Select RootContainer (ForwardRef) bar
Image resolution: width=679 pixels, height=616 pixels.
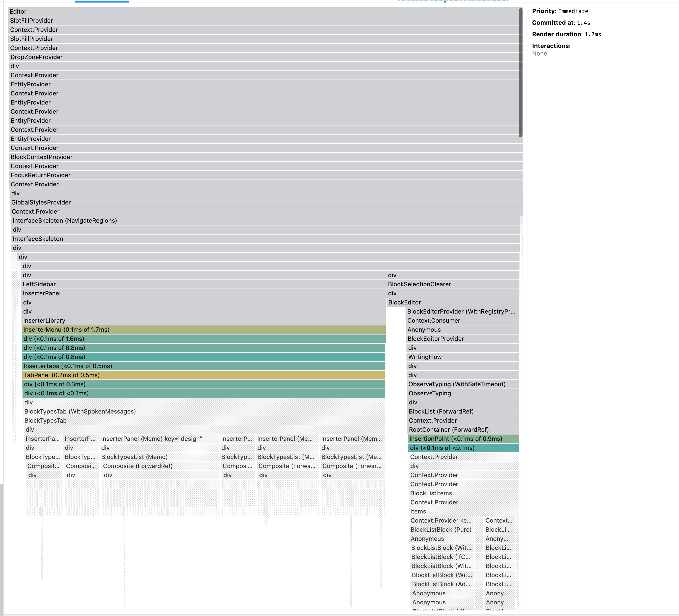click(x=463, y=430)
